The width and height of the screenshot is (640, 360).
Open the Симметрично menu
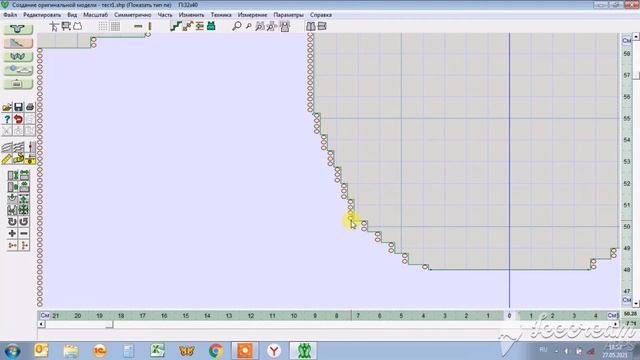click(133, 15)
